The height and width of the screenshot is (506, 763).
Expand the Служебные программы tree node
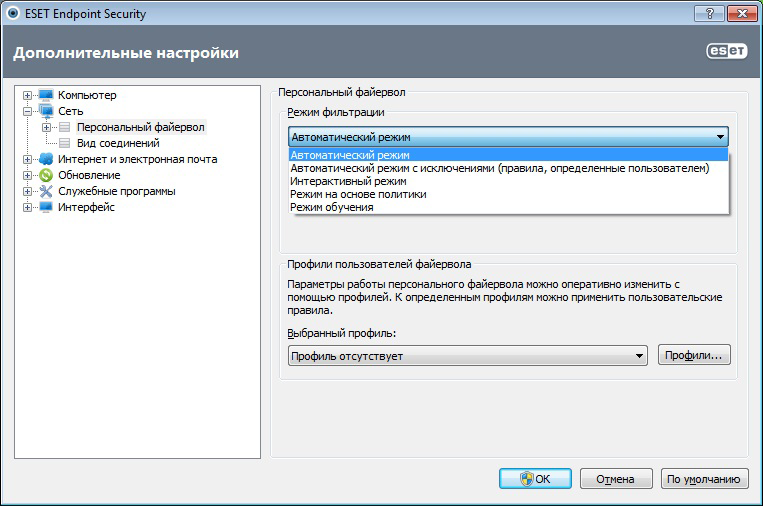point(27,192)
